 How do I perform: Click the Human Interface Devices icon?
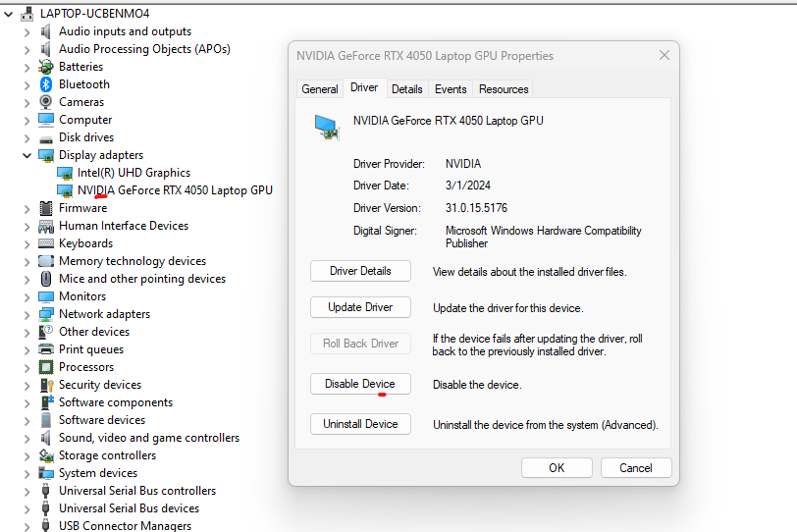[46, 226]
